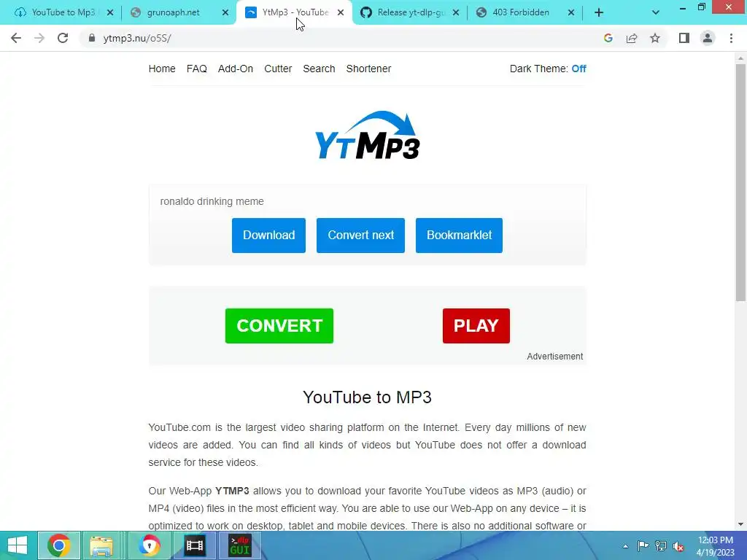Open the film strip video app in taskbar

[194, 545]
